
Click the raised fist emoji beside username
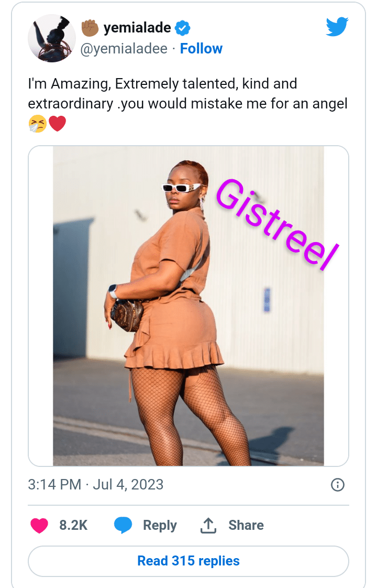click(90, 28)
